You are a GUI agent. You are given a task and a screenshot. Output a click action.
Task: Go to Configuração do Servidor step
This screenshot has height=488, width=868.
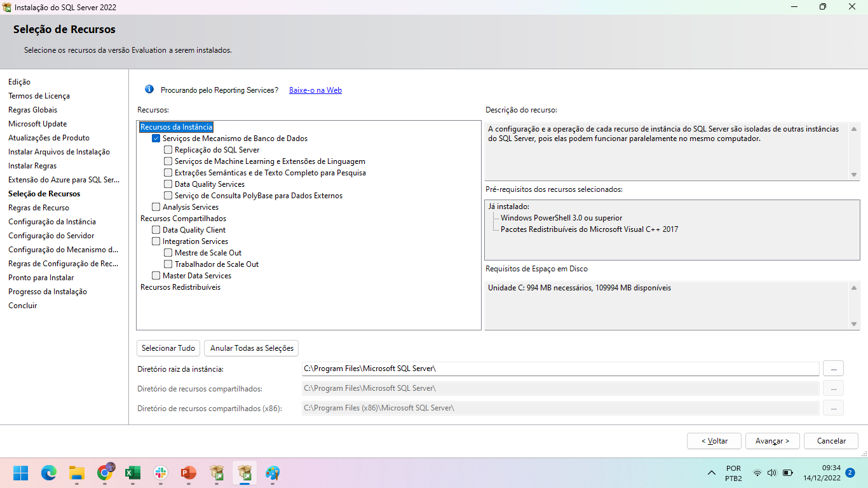coord(51,236)
